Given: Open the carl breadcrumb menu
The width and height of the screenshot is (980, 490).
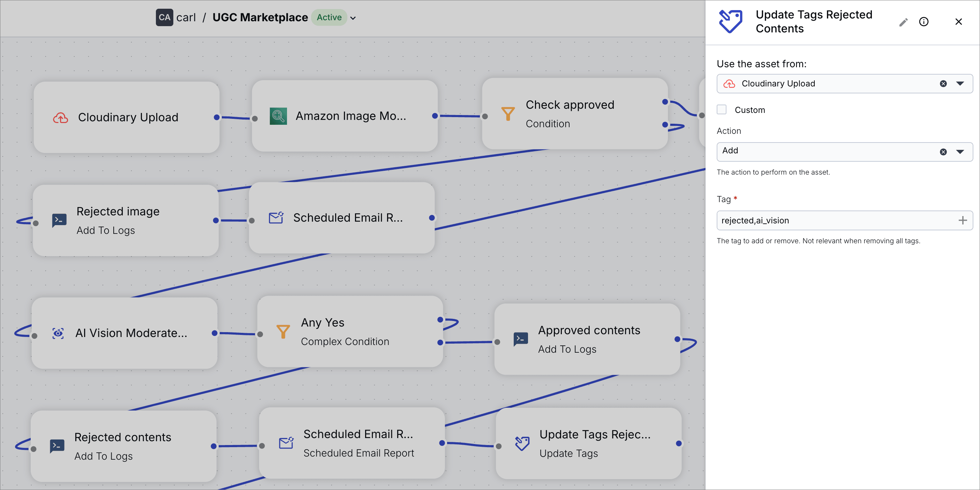Looking at the screenshot, I should tap(186, 17).
